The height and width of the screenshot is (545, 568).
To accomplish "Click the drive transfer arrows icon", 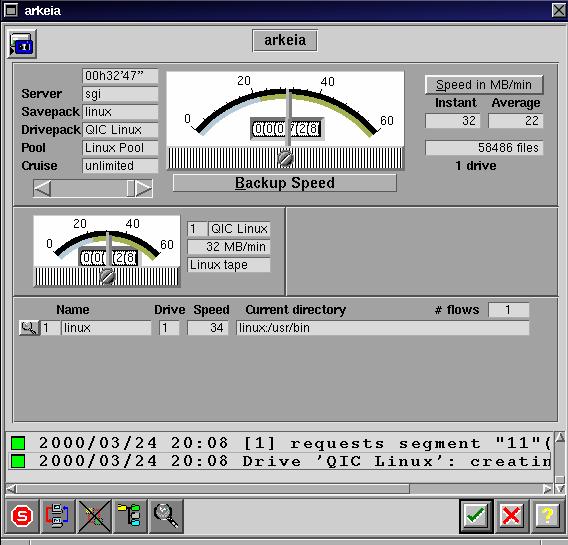I will pos(58,516).
